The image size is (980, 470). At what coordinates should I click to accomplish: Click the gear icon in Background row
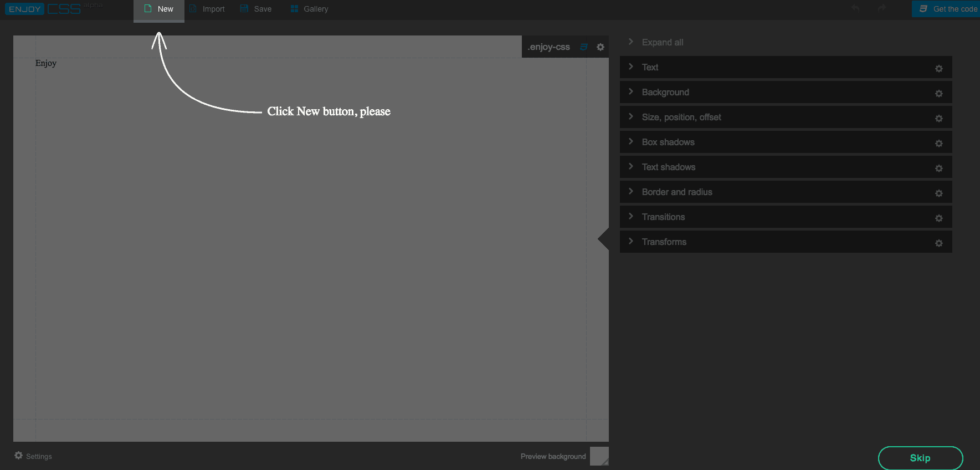point(939,94)
